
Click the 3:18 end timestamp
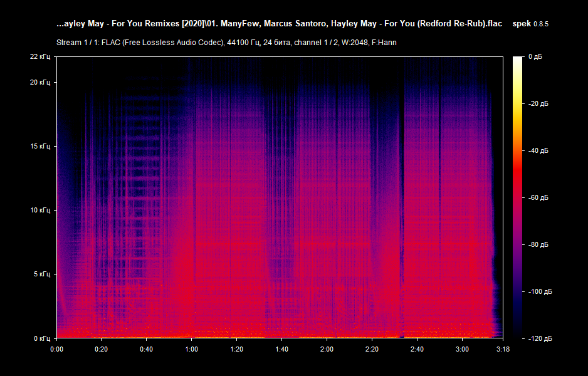tap(502, 351)
